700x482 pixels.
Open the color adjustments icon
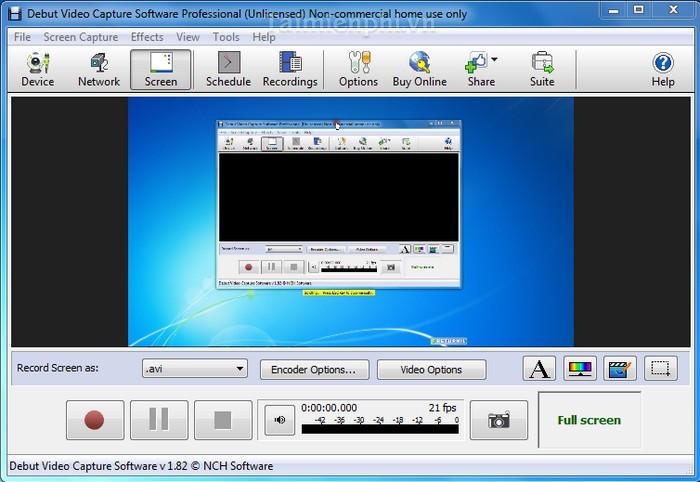(579, 369)
